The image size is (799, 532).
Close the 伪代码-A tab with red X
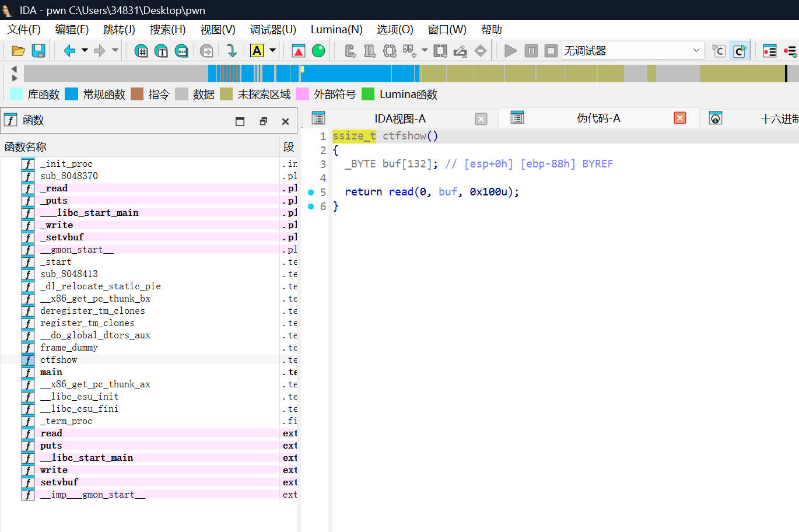point(680,118)
